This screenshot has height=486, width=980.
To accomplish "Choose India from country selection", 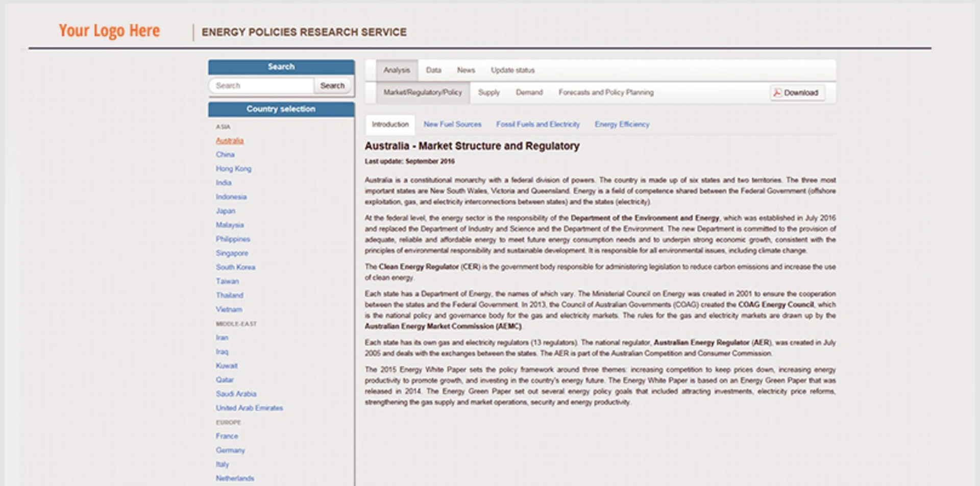I will click(224, 182).
